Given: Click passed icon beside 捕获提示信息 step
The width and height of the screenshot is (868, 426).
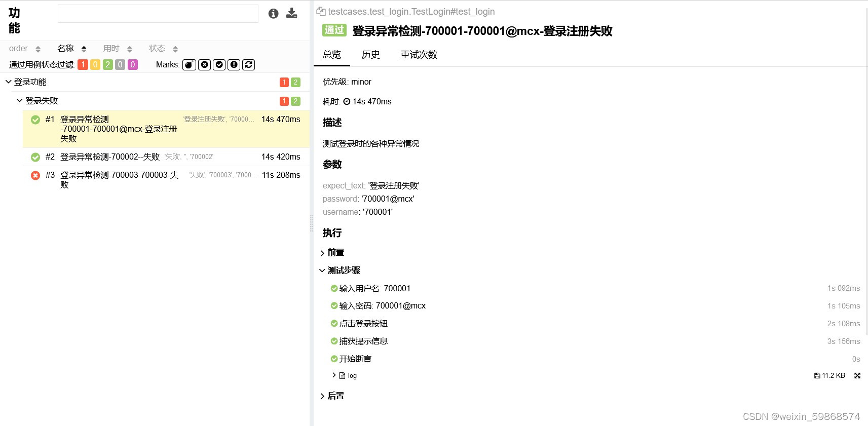Looking at the screenshot, I should (334, 341).
